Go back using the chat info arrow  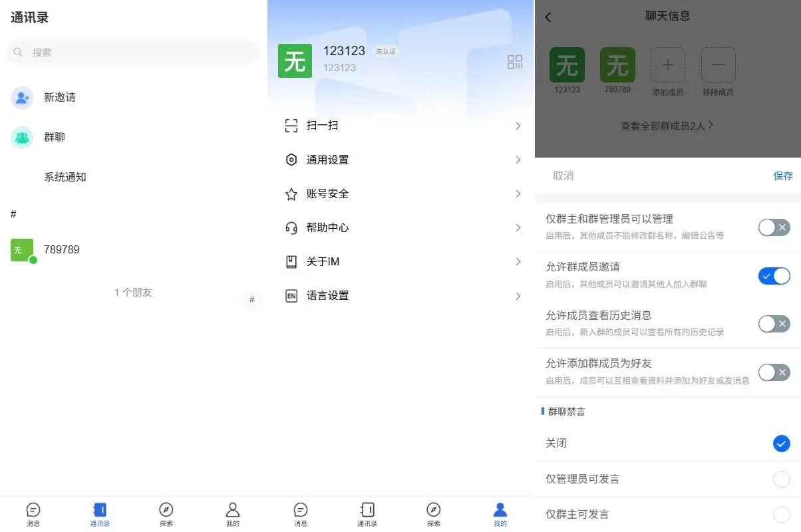(x=548, y=17)
